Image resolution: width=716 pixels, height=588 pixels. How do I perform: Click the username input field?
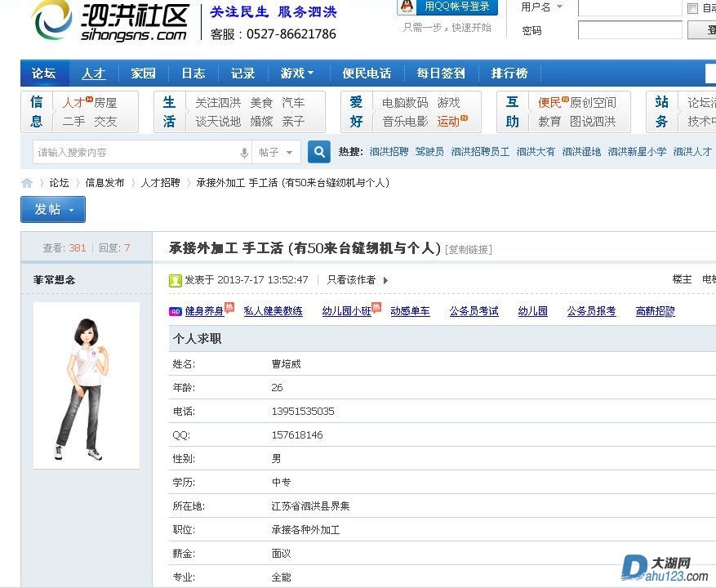coord(629,8)
